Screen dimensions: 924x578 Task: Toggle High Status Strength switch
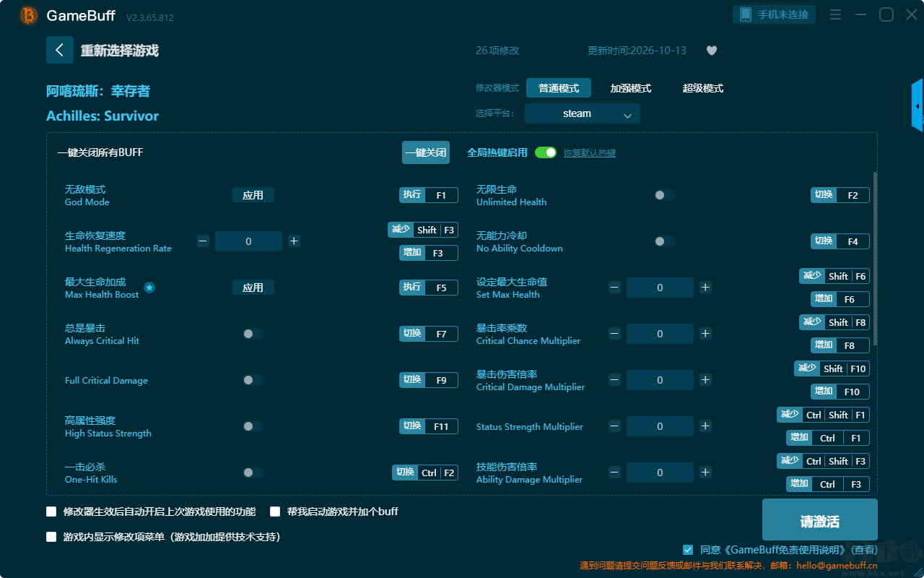[253, 426]
